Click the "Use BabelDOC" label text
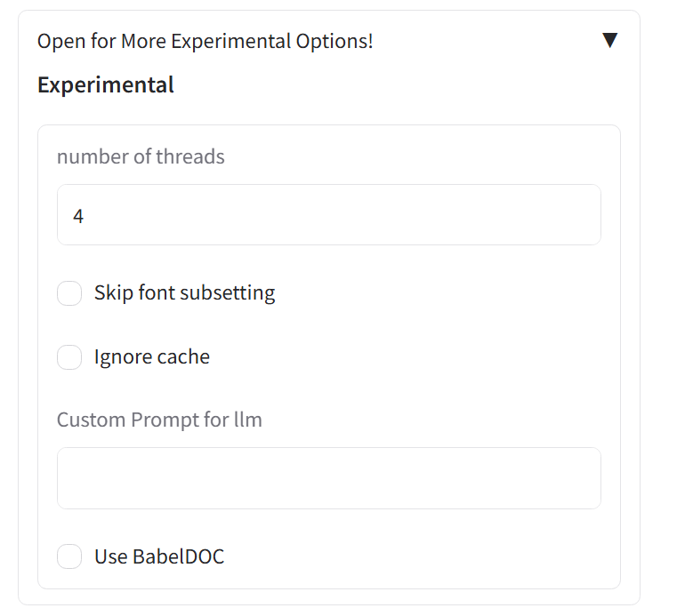This screenshot has width=685, height=616. [x=159, y=557]
